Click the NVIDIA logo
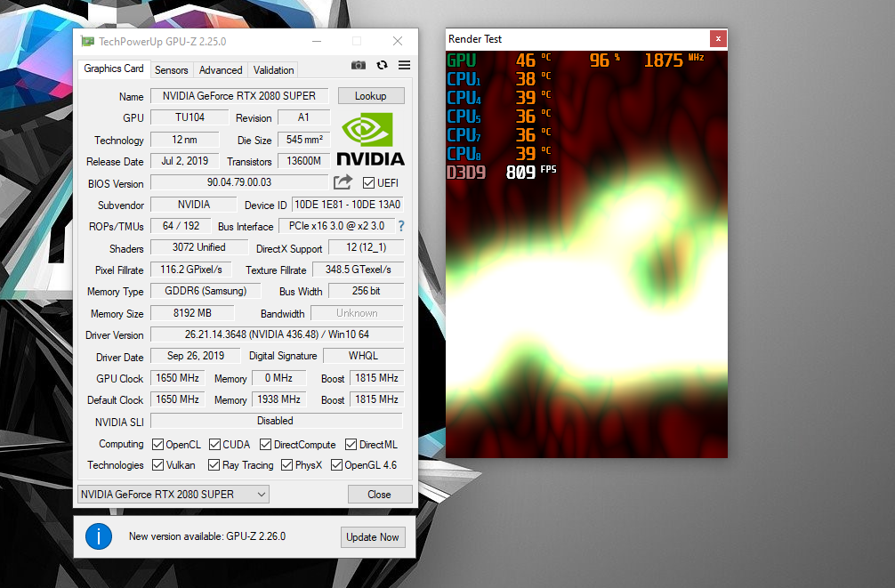Screen dimensions: 895x588 (370, 139)
